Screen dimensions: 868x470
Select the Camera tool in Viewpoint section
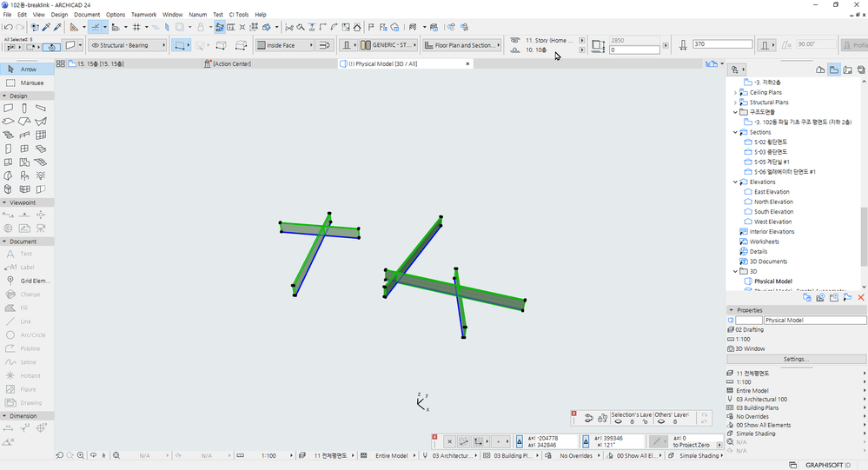pos(41,228)
